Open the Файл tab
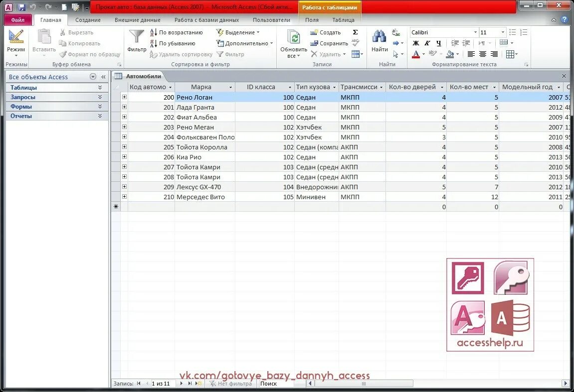Viewport: 574px width, 392px height. [17, 20]
